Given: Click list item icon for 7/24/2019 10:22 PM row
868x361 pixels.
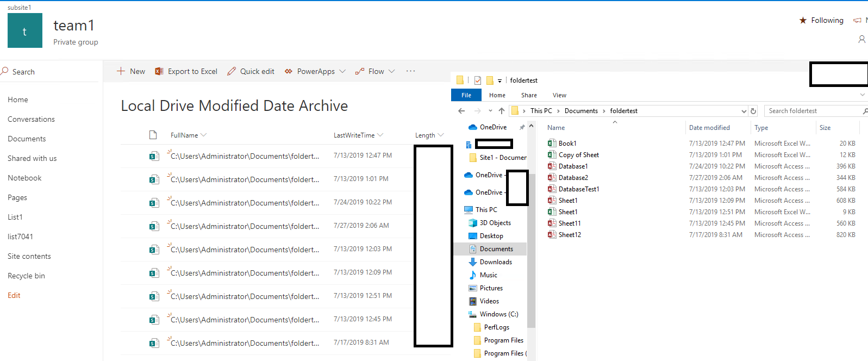Looking at the screenshot, I should point(154,203).
